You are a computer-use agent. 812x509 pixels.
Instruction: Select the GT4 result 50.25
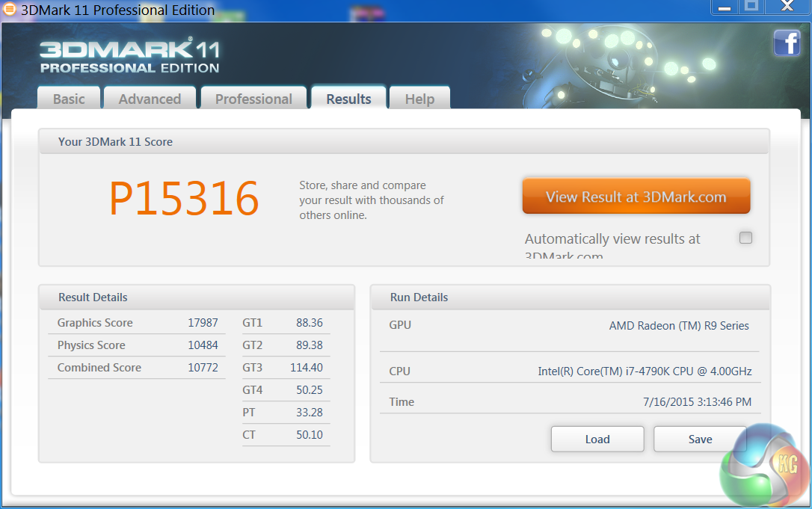309,389
